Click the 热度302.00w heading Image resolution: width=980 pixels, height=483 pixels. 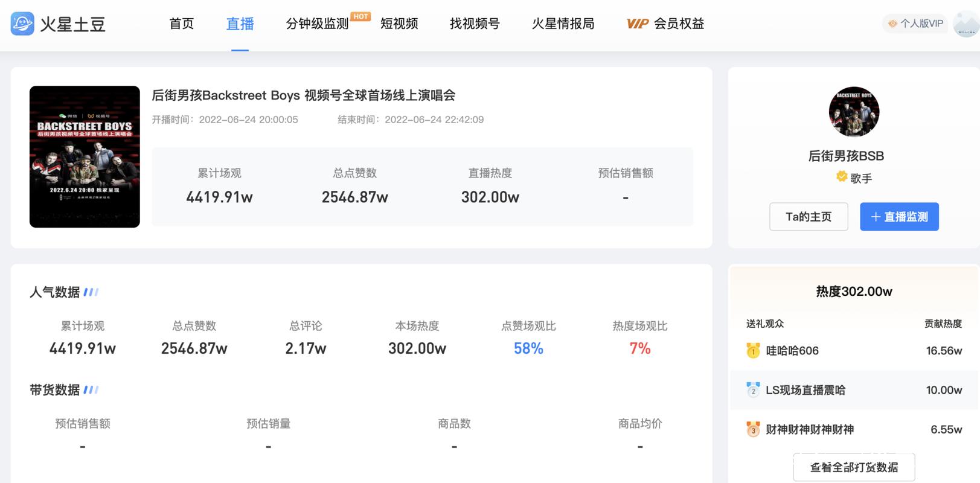(854, 292)
